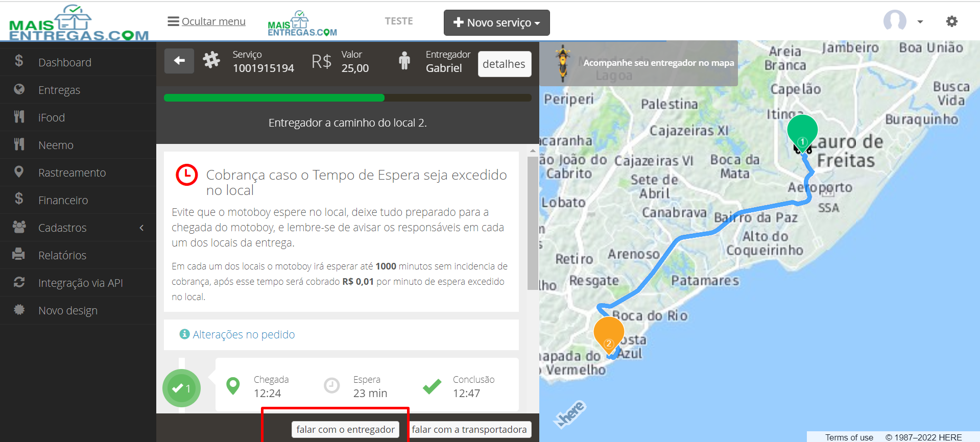Go to Entregas in the sidebar
980x442 pixels.
coord(78,90)
